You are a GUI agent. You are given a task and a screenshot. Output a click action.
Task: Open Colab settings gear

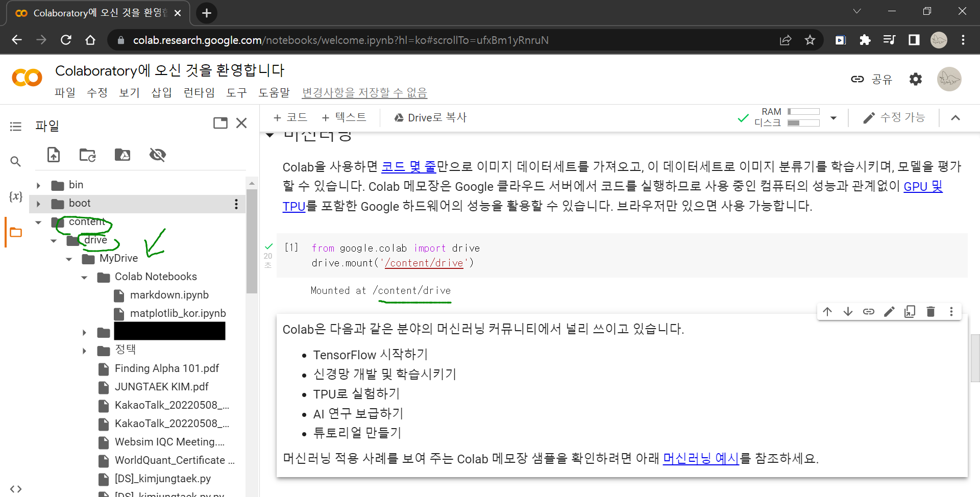916,79
